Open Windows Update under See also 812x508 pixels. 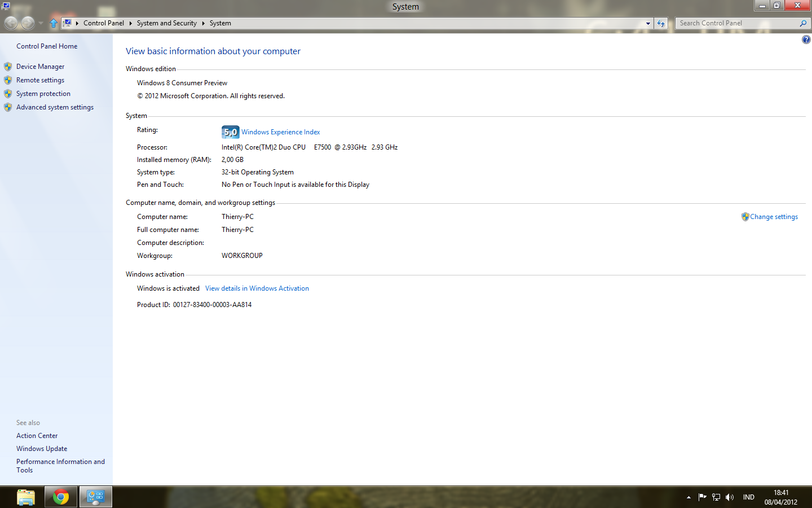click(42, 449)
